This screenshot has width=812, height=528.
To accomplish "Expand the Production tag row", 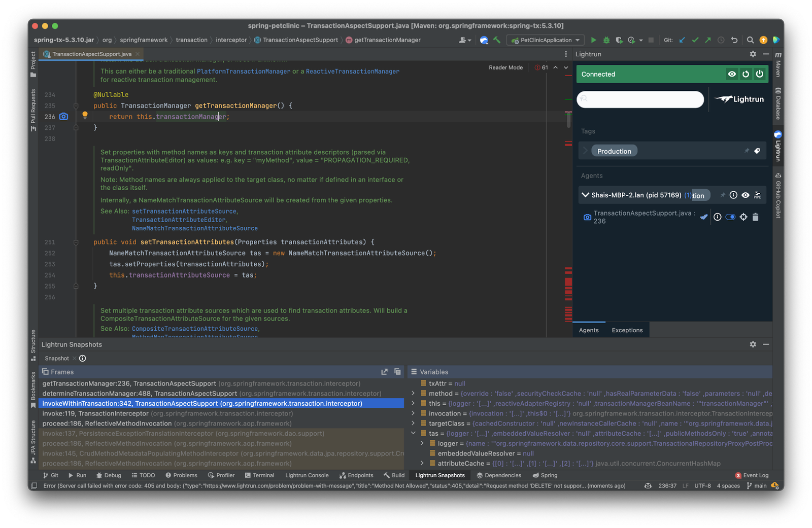I will 585,151.
